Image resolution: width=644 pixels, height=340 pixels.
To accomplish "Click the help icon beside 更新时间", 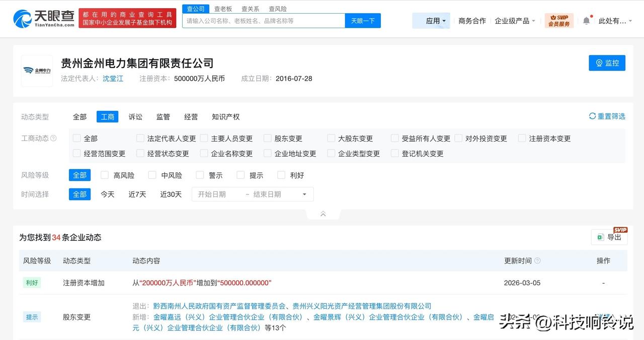I will point(537,261).
